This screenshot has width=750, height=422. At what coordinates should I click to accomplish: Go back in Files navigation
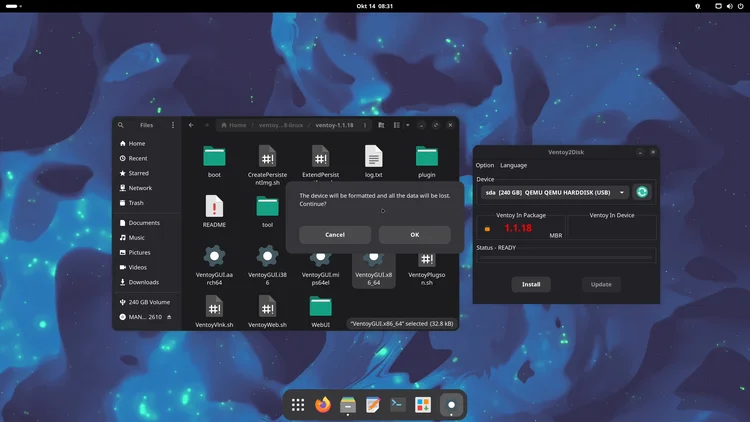[x=191, y=125]
